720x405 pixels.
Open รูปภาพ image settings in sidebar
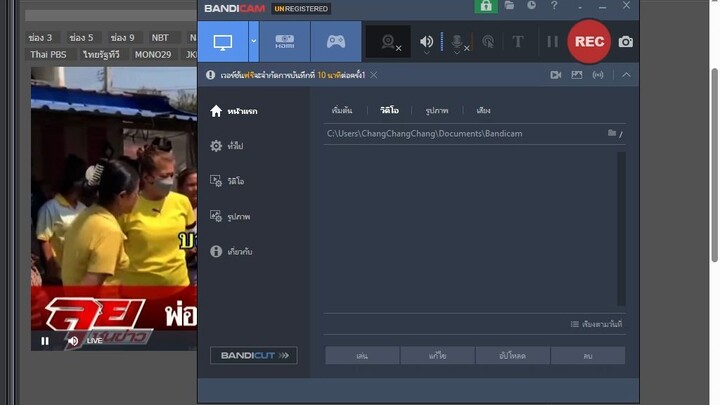[x=230, y=216]
